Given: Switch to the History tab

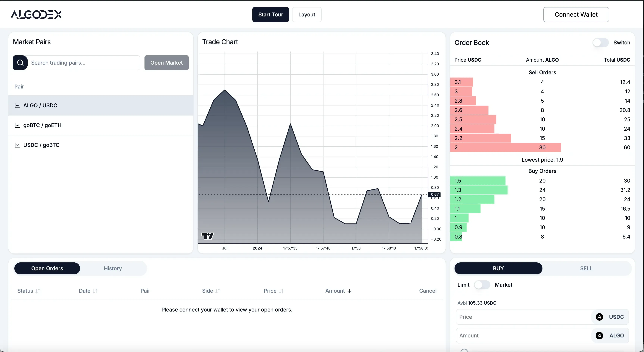Looking at the screenshot, I should click(113, 269).
